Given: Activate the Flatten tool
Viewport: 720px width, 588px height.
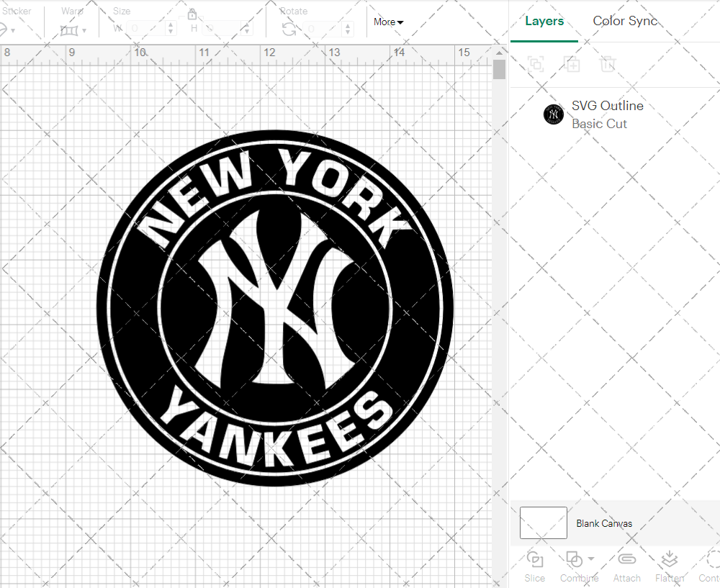Looking at the screenshot, I should tap(670, 558).
